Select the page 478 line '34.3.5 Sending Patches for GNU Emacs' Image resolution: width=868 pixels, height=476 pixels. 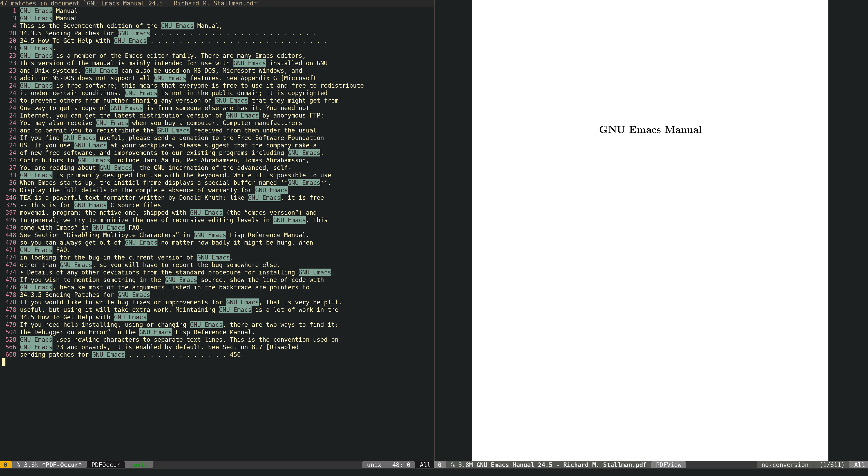pyautogui.click(x=85, y=295)
